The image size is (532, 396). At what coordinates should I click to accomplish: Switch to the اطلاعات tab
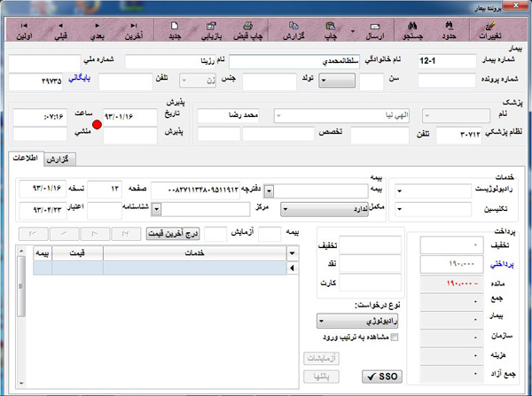[26, 159]
